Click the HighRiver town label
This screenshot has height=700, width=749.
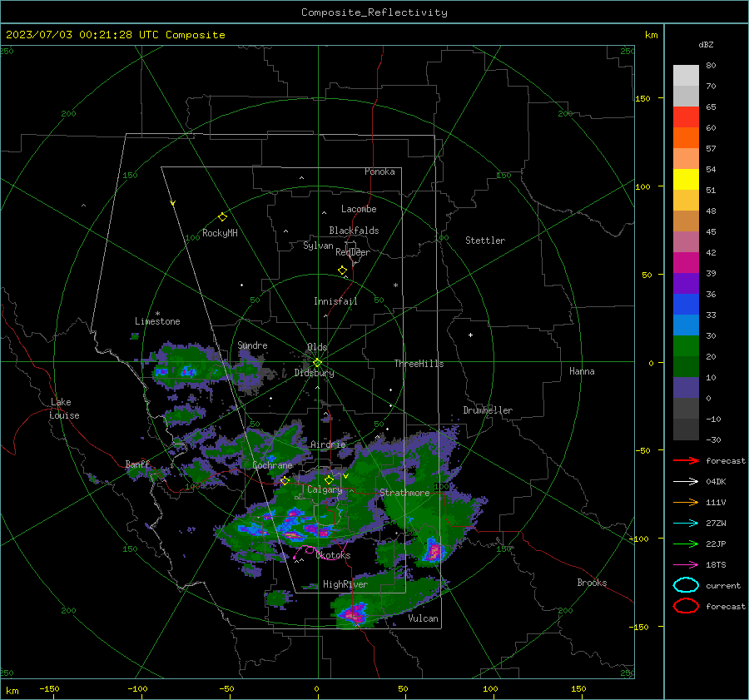(x=345, y=584)
